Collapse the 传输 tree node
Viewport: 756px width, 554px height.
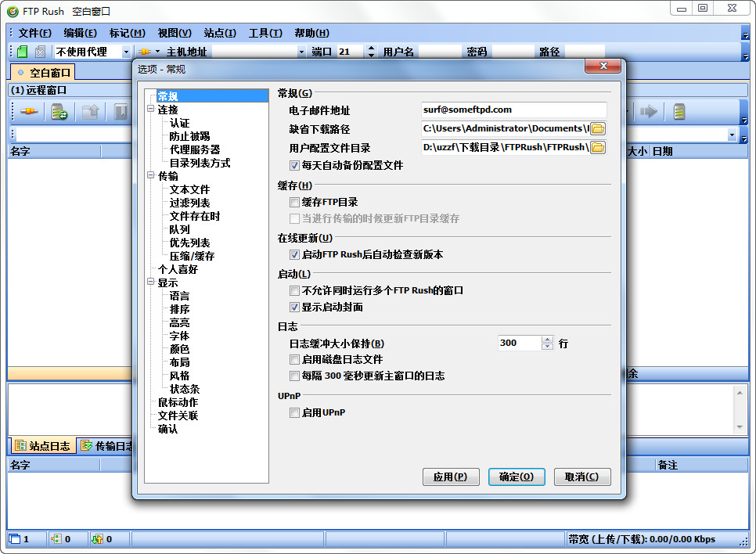pyautogui.click(x=151, y=175)
